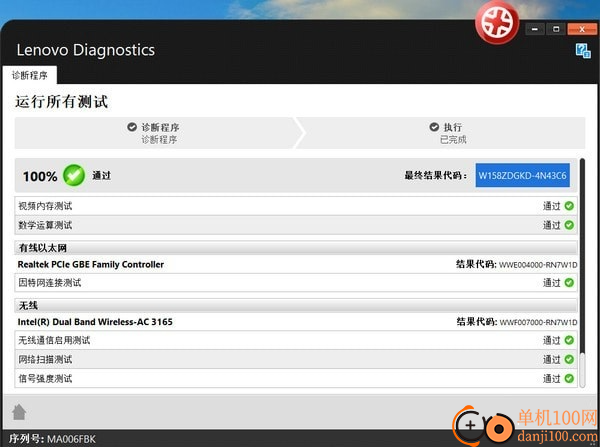601x447 pixels.
Task: Click the large green 100% pass checkmark
Action: coord(74,176)
